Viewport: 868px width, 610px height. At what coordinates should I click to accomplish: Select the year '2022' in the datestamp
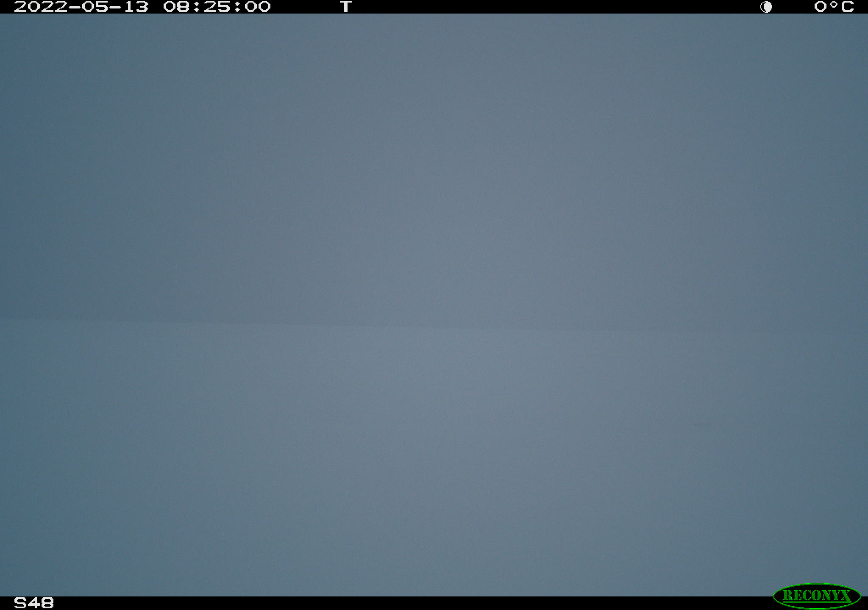click(x=41, y=7)
